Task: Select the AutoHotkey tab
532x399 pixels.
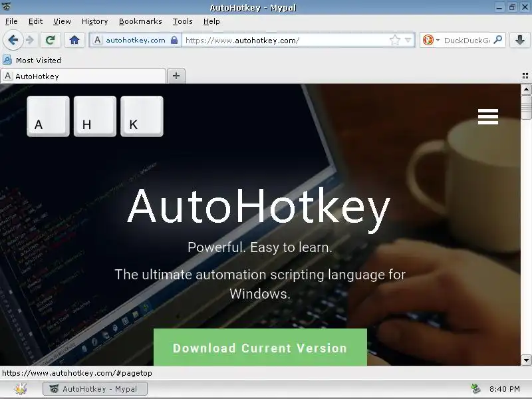Action: pyautogui.click(x=84, y=76)
